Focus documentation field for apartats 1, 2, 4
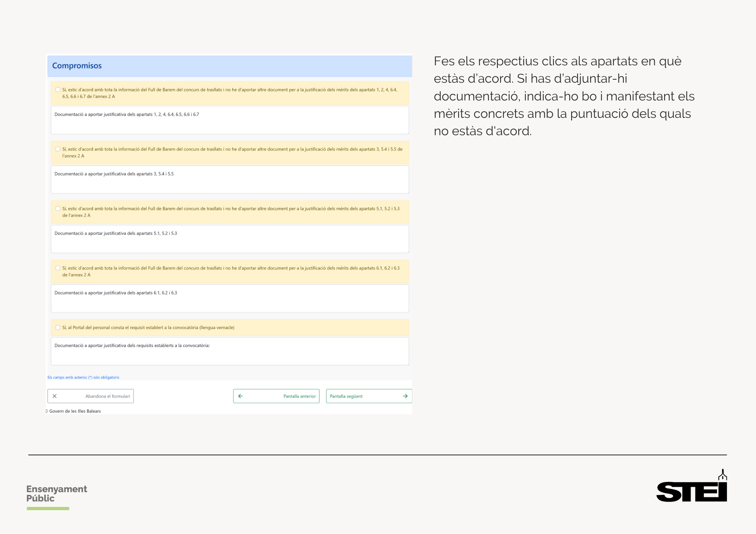The height and width of the screenshot is (534, 756). (230, 120)
